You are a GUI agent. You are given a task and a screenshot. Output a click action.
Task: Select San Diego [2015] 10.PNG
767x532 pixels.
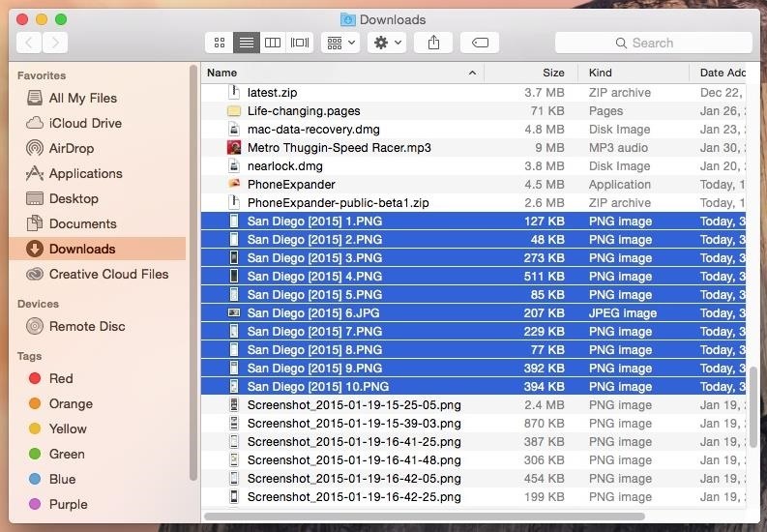474,386
